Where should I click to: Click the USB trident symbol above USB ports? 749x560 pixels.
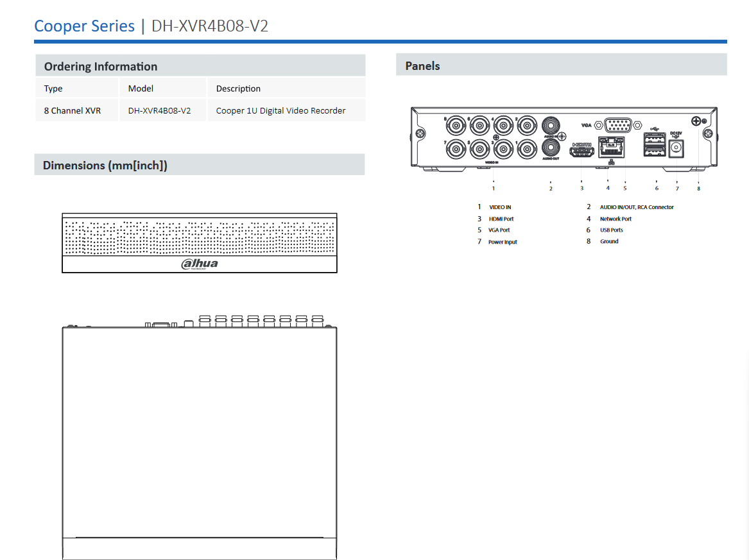[x=655, y=129]
